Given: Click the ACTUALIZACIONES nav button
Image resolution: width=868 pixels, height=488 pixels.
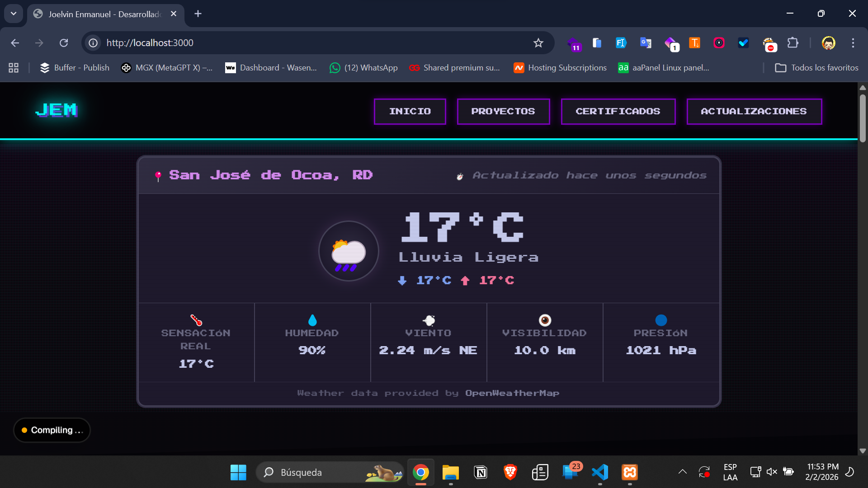Looking at the screenshot, I should point(754,111).
